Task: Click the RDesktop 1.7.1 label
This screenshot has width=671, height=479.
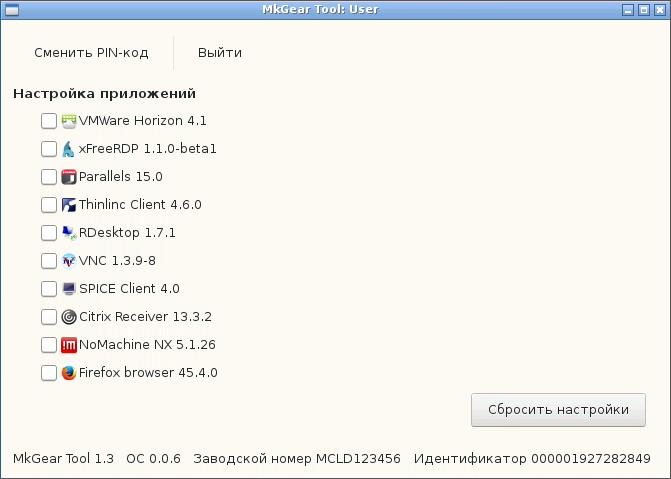Action: tap(127, 233)
